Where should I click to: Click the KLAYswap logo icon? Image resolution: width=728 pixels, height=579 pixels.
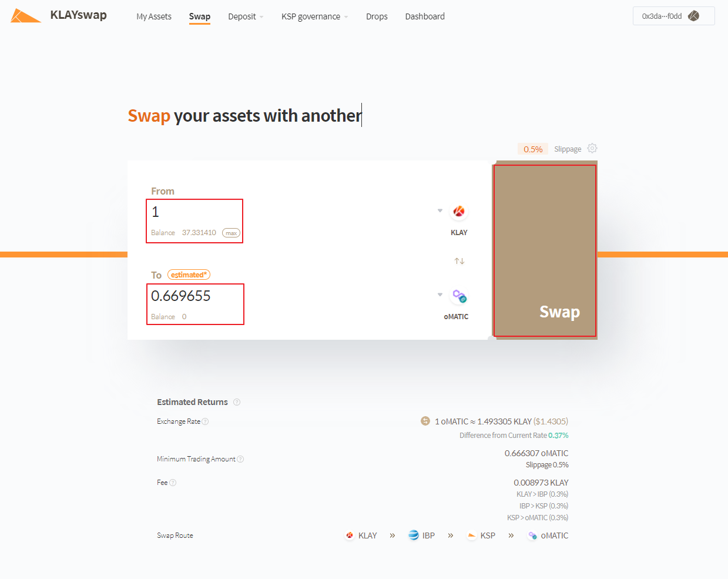(25, 16)
